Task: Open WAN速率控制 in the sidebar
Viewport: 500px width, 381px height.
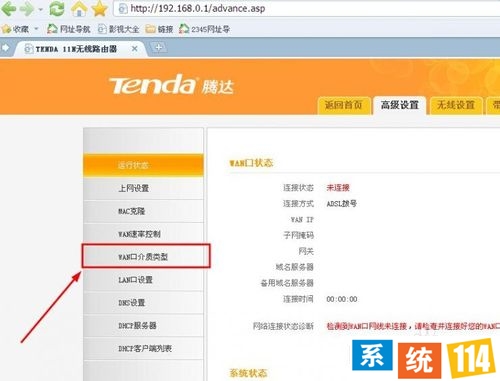Action: click(x=143, y=234)
